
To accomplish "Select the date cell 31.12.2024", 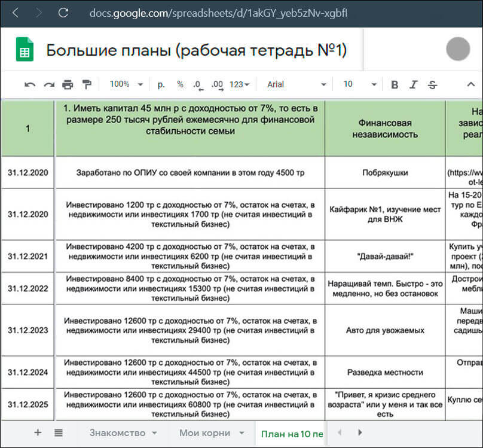I will click(x=27, y=372).
